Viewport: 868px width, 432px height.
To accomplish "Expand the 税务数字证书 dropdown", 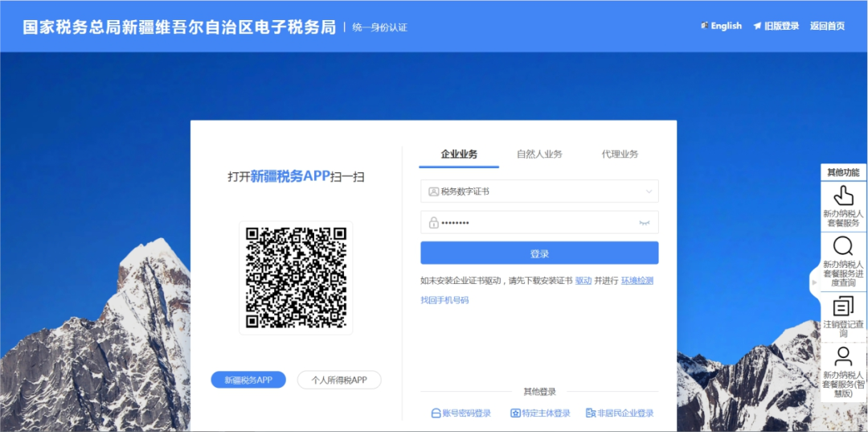I will [539, 191].
